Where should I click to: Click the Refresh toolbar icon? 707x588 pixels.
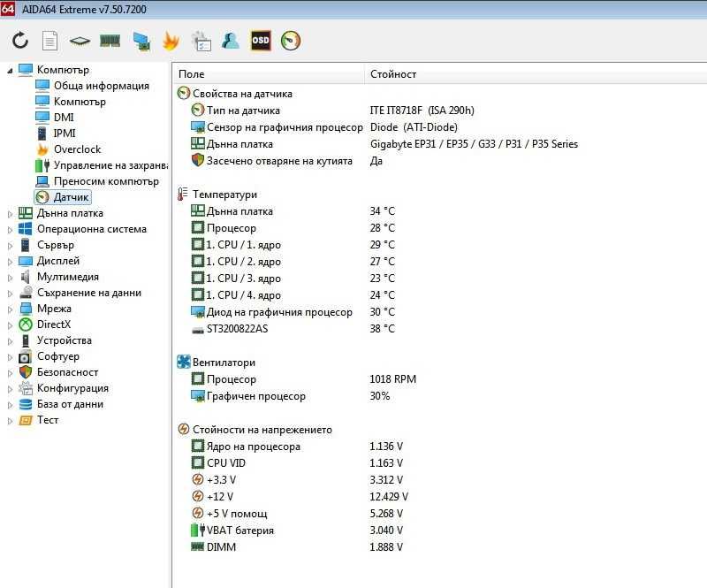pyautogui.click(x=20, y=41)
